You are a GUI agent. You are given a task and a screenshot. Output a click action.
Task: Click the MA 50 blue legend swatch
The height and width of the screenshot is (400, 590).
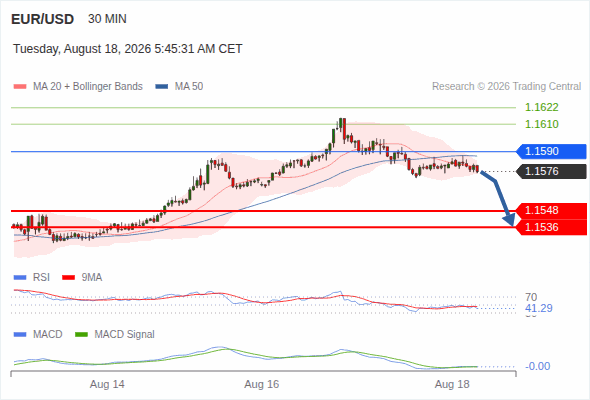click(162, 87)
